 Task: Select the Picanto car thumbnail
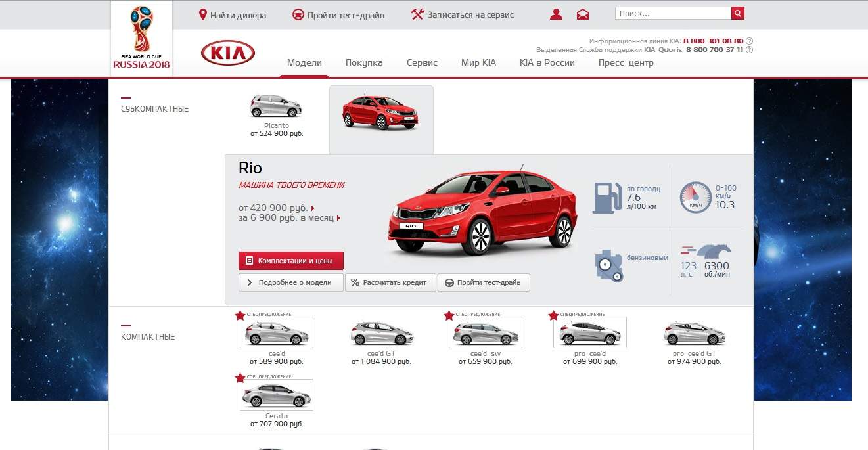click(x=276, y=105)
